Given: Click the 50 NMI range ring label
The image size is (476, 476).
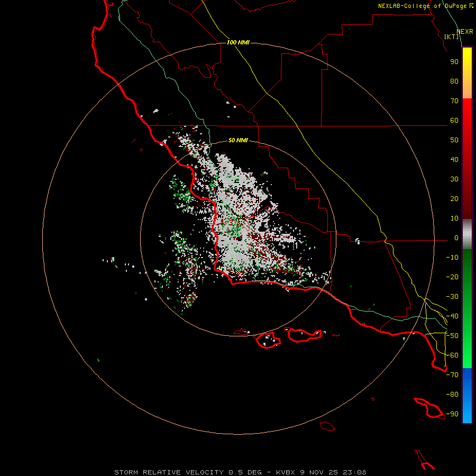Looking at the screenshot, I should click(238, 140).
